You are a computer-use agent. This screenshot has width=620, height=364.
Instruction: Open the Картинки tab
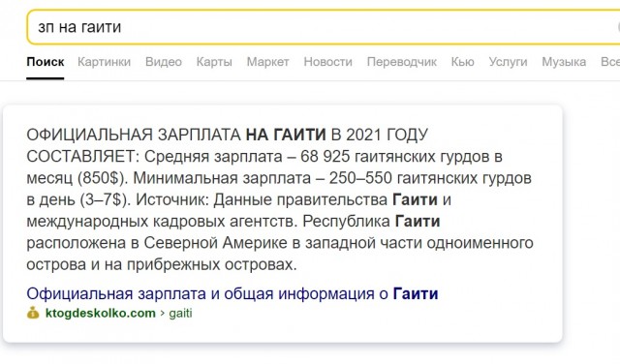pos(104,62)
